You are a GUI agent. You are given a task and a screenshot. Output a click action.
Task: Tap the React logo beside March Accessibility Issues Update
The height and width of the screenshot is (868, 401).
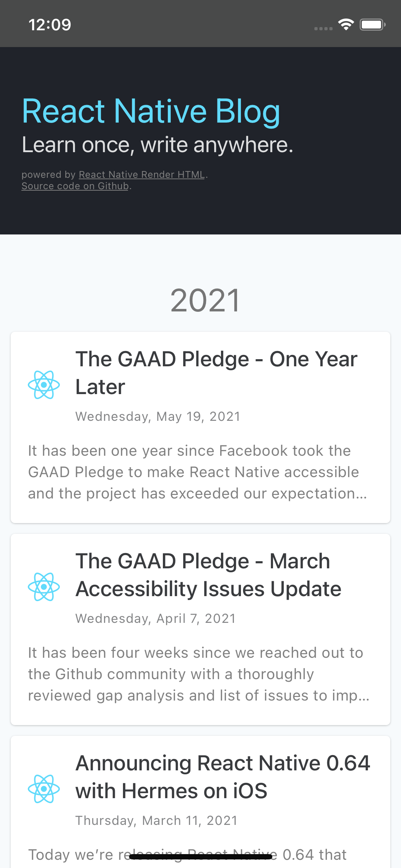point(43,587)
